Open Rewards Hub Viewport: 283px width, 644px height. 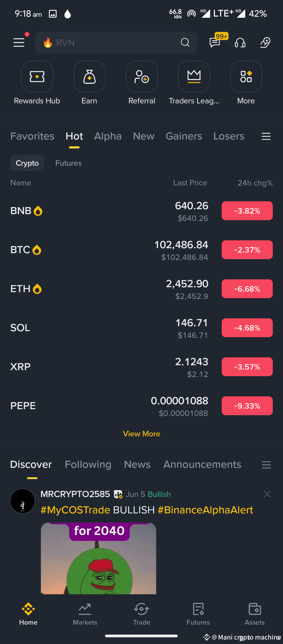[37, 77]
